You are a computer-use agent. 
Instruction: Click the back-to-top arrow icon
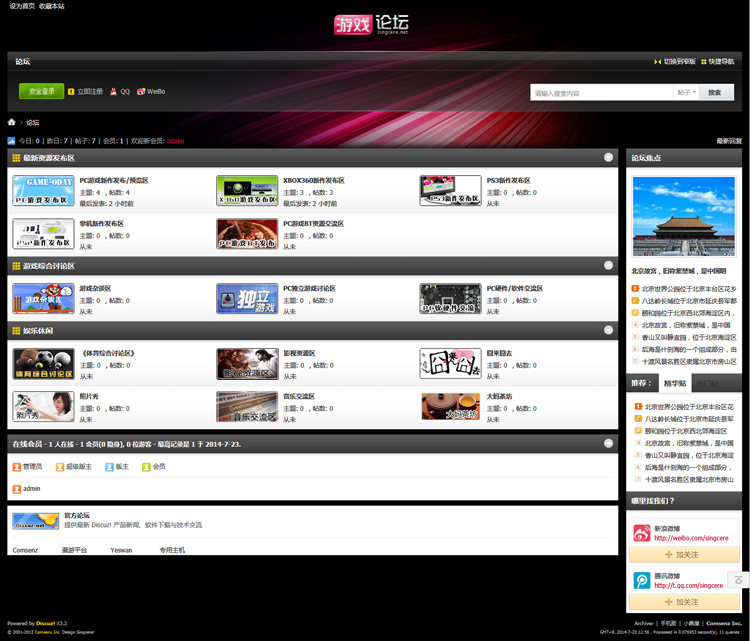click(738, 579)
